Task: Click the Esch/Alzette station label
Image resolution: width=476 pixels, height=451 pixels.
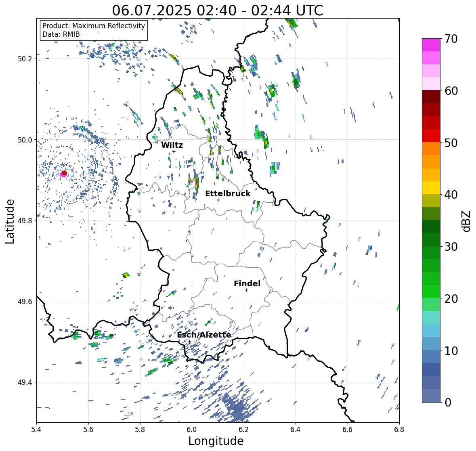Action: 204,335
